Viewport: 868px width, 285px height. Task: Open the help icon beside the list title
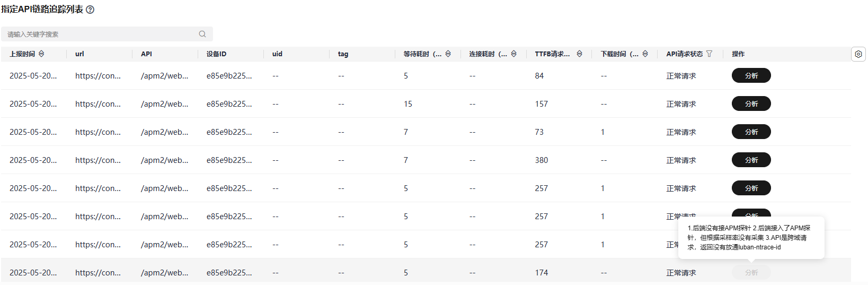click(x=90, y=10)
